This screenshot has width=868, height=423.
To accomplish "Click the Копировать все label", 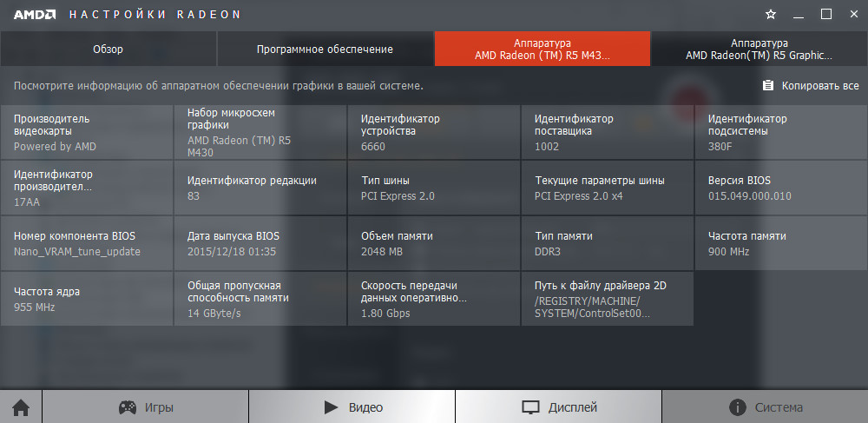I will tap(820, 86).
